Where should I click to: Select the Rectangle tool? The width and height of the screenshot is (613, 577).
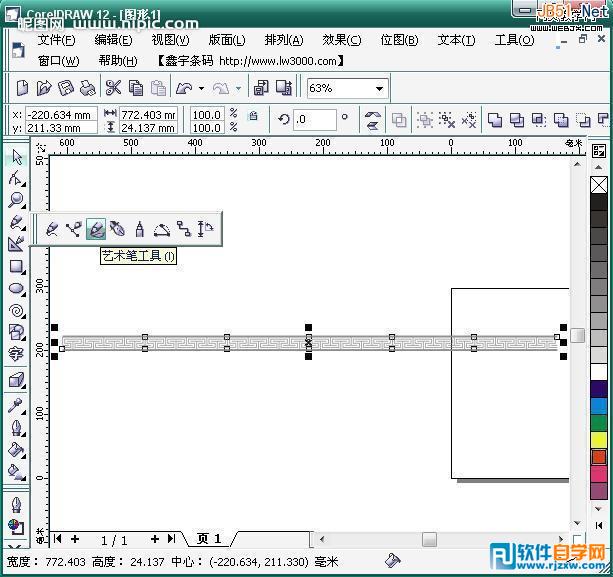16,267
